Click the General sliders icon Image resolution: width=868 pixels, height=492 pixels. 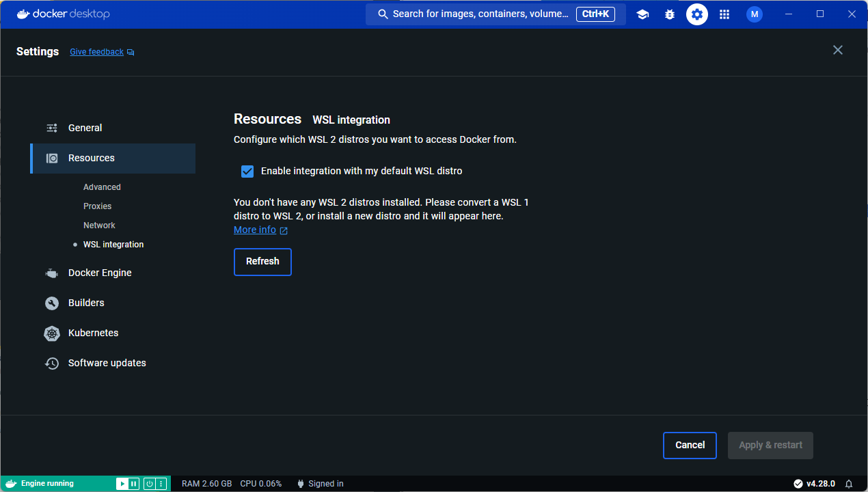[x=52, y=128]
